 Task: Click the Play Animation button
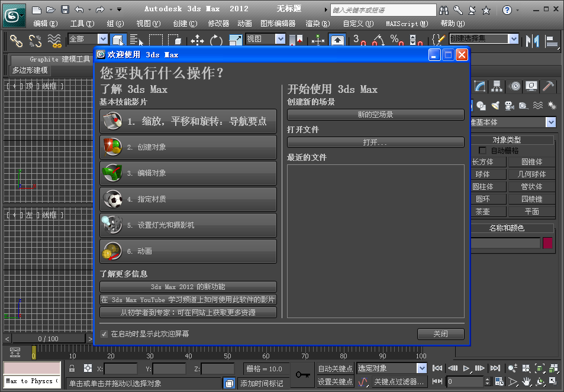(x=466, y=368)
